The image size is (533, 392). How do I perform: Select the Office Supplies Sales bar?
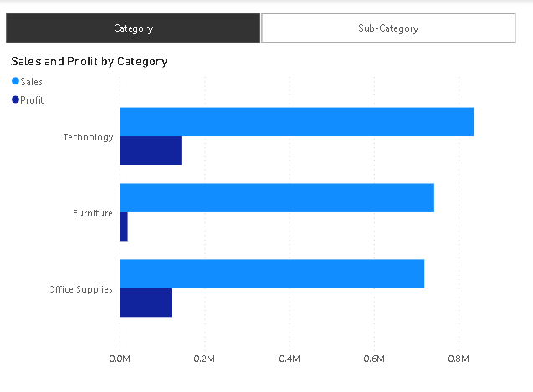pyautogui.click(x=272, y=274)
